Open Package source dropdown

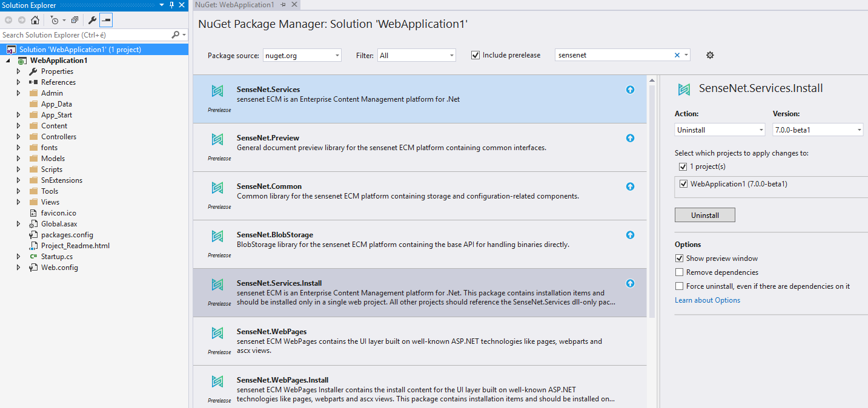[337, 56]
